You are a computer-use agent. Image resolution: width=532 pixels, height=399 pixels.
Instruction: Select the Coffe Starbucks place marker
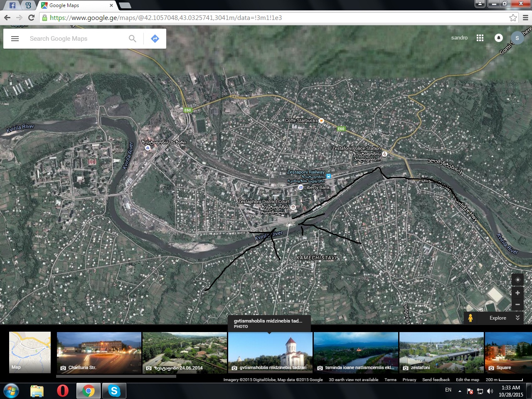321,121
